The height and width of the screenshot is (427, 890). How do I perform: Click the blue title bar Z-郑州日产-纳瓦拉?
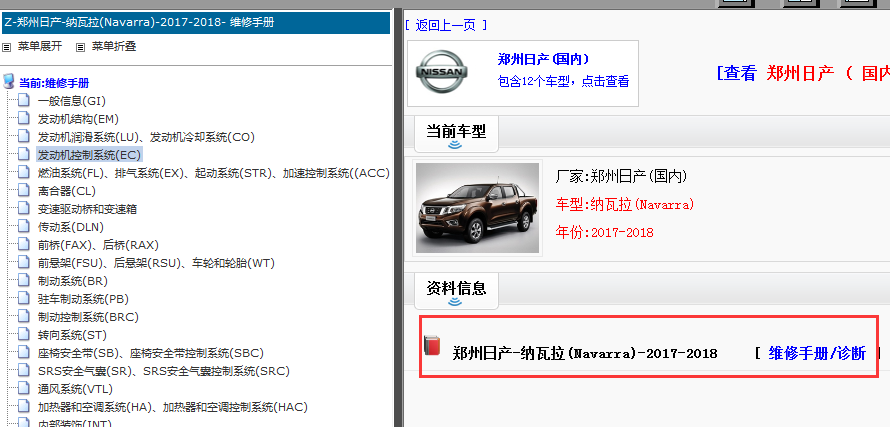(196, 23)
